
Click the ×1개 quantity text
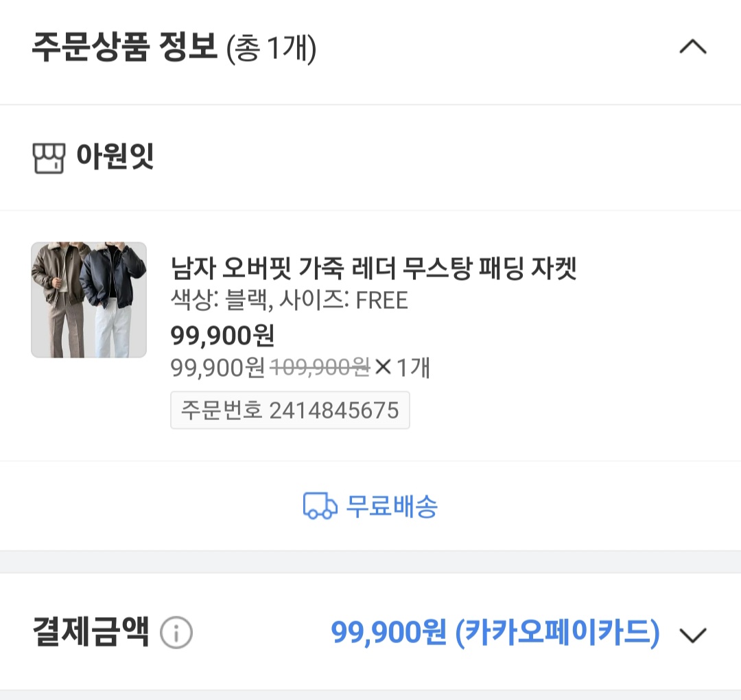click(403, 369)
